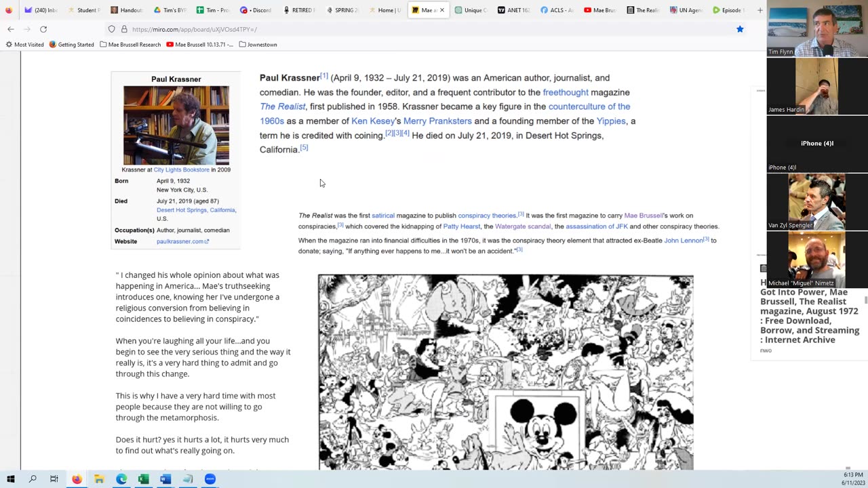Switch to the ANET 162 tab
This screenshot has height=488, width=868.
[513, 10]
